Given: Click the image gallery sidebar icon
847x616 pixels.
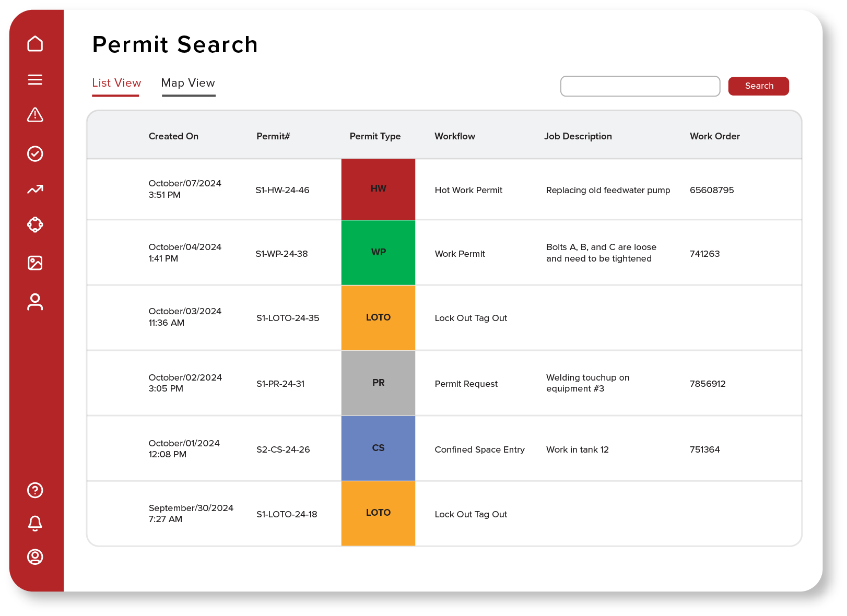Looking at the screenshot, I should tap(35, 263).
